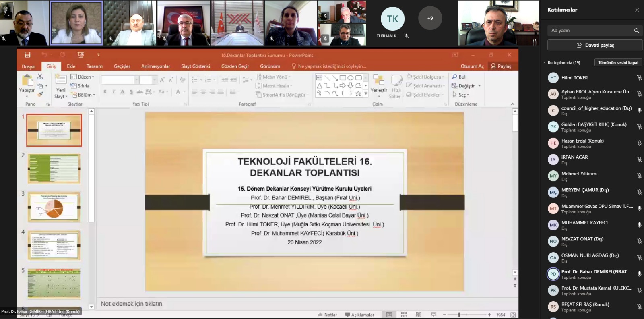This screenshot has height=319, width=644.
Task: Align text center in Paragraf group
Action: tap(203, 92)
